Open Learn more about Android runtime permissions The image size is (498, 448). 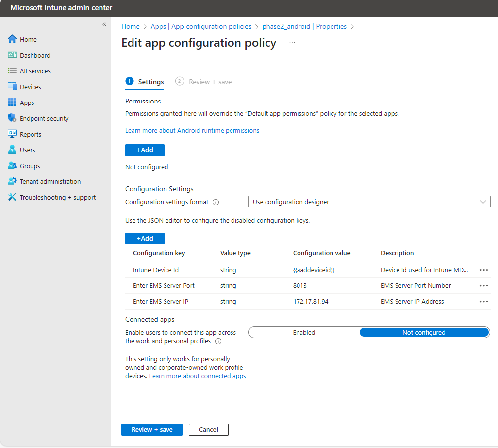pyautogui.click(x=192, y=131)
